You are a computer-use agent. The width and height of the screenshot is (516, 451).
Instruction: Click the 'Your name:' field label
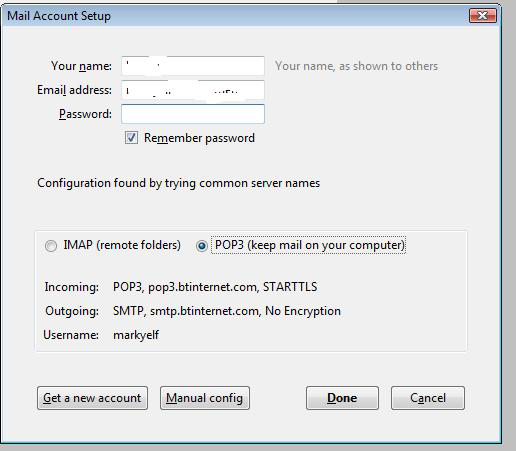81,66
